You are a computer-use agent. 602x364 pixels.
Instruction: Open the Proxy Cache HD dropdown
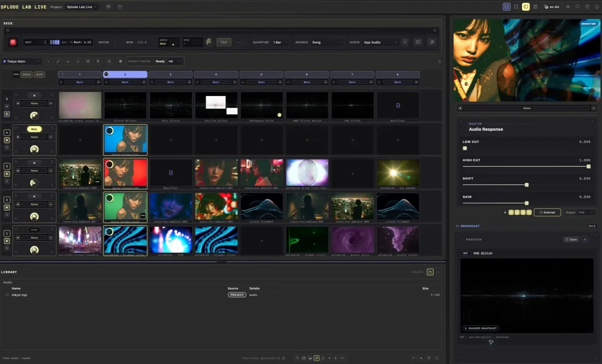[x=174, y=61]
